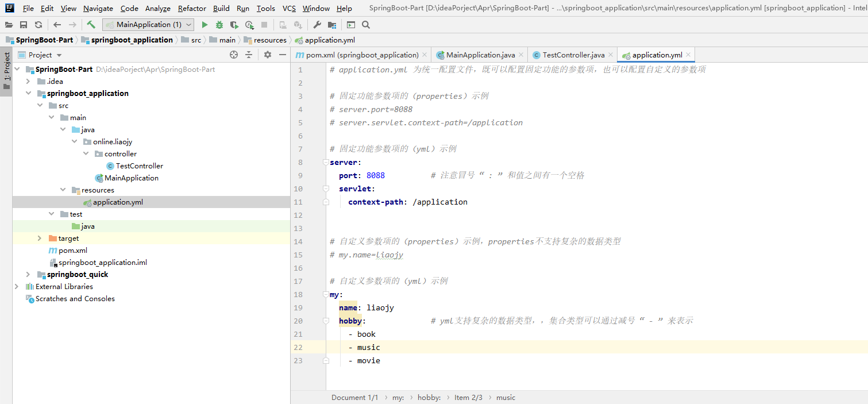Expand External Libraries node arrow
Screen dimensions: 868x404
17,286
